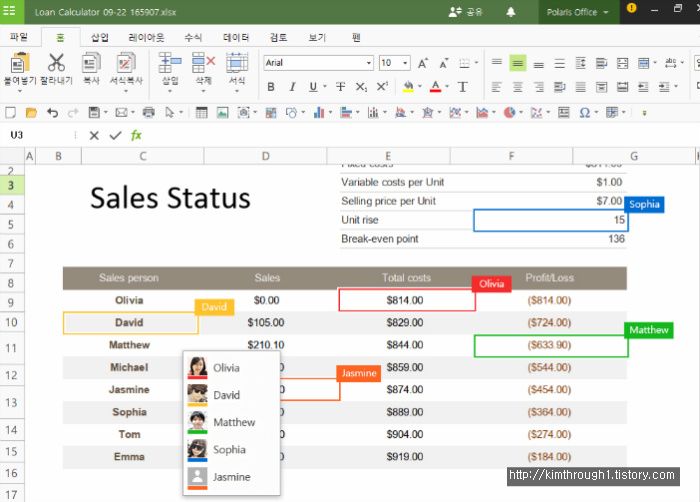Open the underline style dropdown arrow
Screen dimensions: 700x502
(325, 86)
